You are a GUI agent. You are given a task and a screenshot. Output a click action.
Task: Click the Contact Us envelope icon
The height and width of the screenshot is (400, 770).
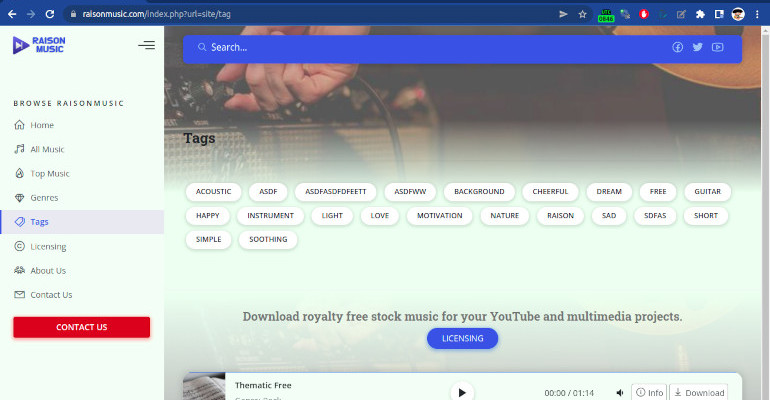click(19, 294)
